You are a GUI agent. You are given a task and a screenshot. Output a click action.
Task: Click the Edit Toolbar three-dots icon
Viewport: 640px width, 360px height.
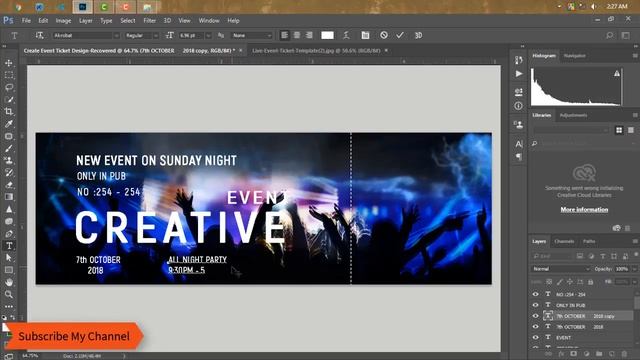9,306
